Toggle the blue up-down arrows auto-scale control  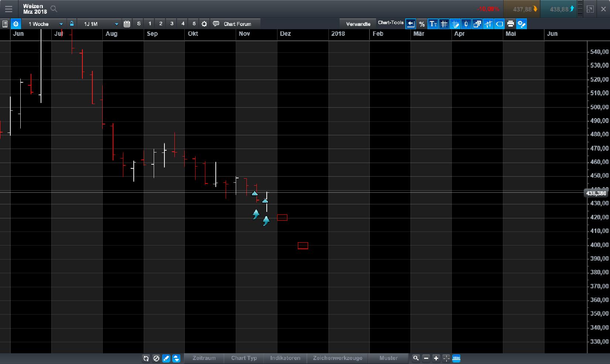[176, 358]
